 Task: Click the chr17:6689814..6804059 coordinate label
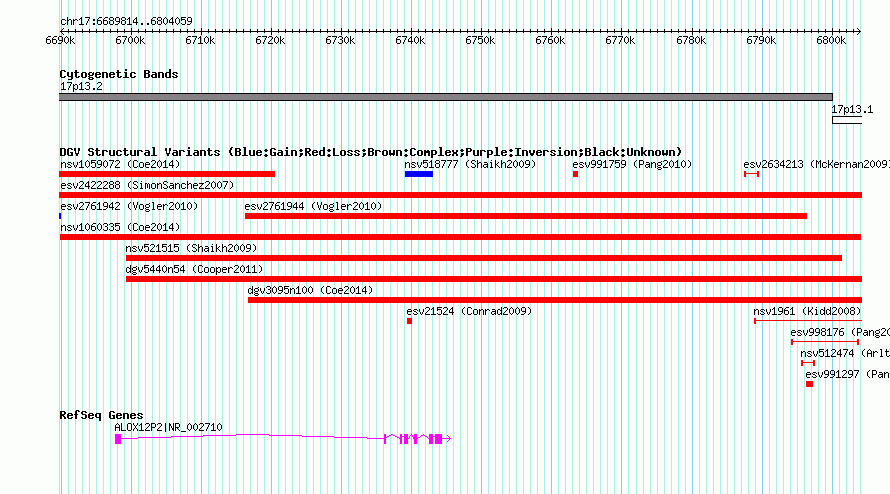127,21
